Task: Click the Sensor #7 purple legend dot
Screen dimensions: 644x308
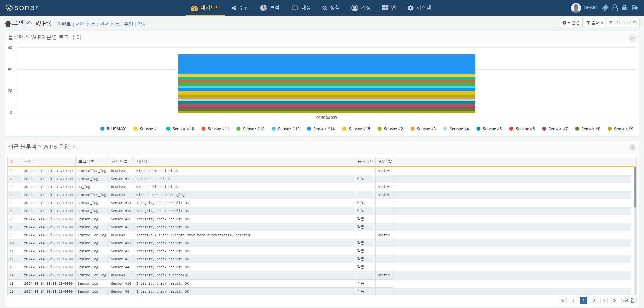Action: [544, 129]
